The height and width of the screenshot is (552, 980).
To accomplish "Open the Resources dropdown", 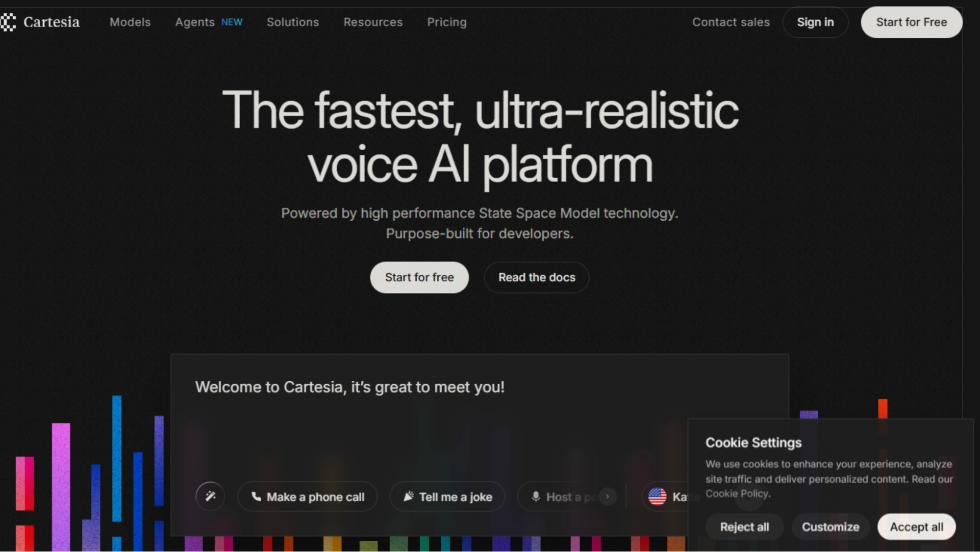I will pos(373,22).
